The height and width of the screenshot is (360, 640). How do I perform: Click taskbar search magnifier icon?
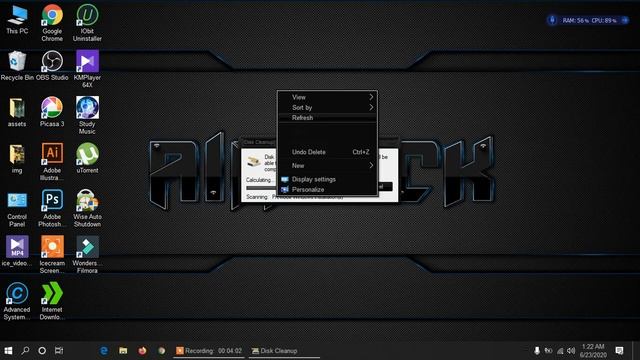[x=25, y=351]
